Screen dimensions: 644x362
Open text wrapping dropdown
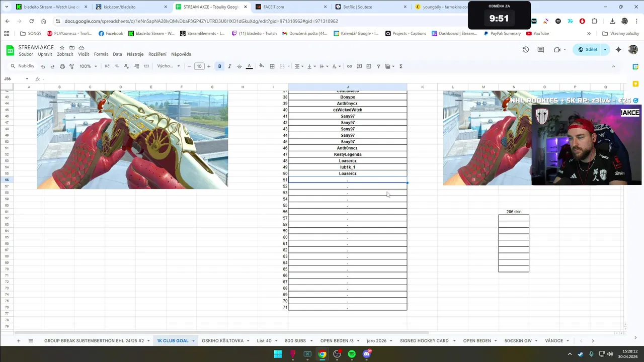(x=324, y=66)
